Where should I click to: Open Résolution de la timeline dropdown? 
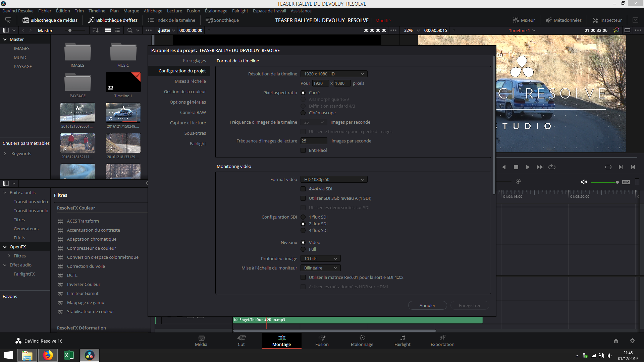[x=334, y=74]
